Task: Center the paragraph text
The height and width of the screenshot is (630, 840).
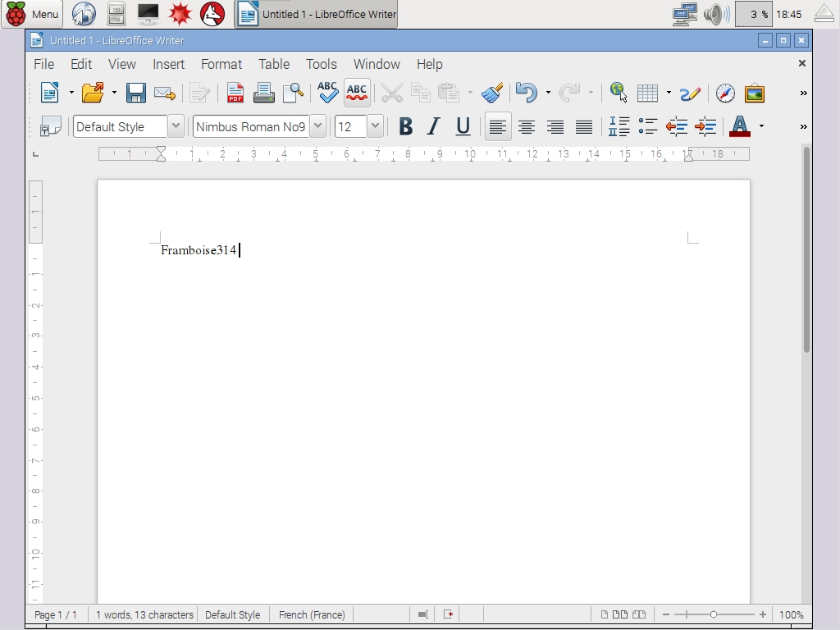Action: point(527,126)
